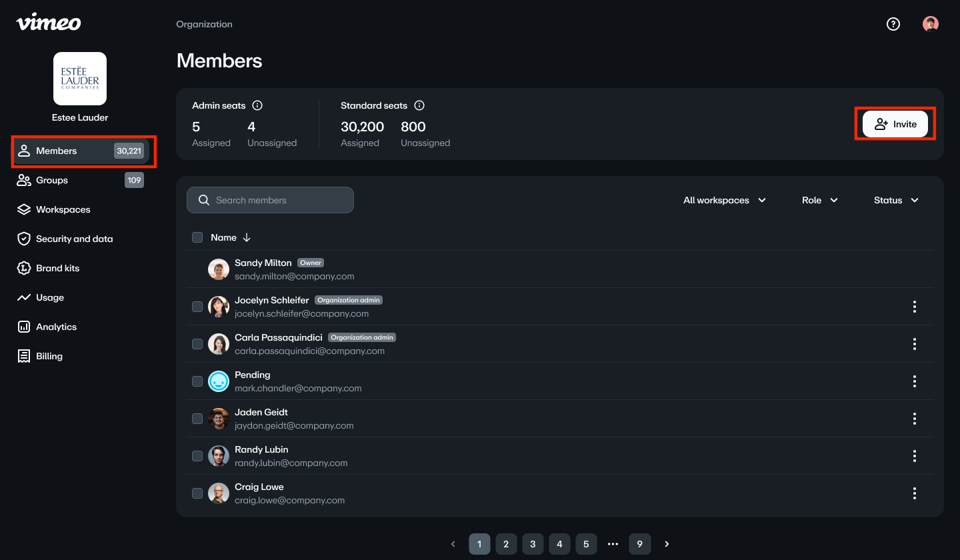Expand the All workspaces dropdown
This screenshot has height=560, width=960.
click(724, 200)
